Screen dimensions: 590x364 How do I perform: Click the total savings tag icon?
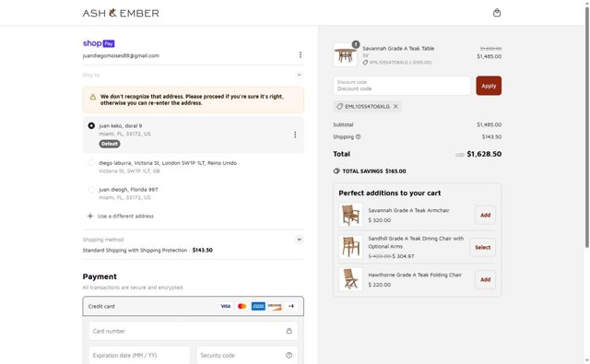point(336,171)
